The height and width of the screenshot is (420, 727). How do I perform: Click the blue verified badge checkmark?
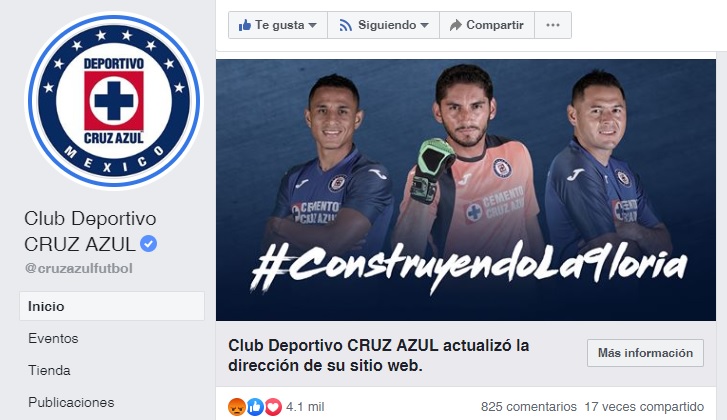point(148,244)
